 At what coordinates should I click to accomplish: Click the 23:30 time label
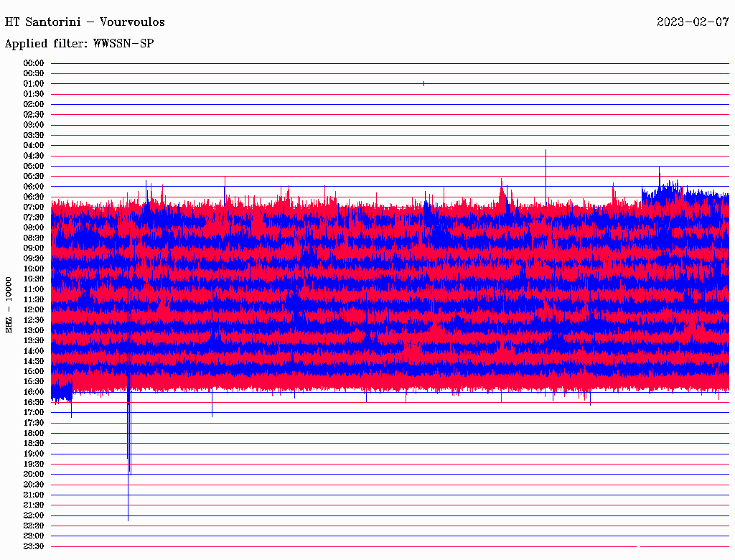click(x=34, y=546)
